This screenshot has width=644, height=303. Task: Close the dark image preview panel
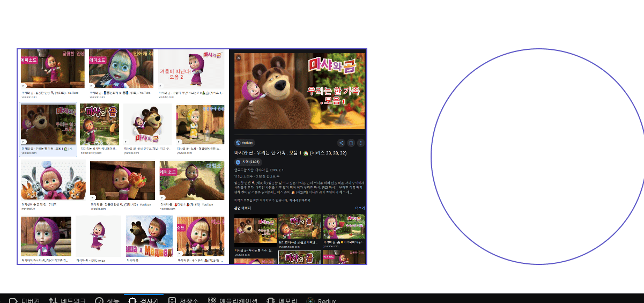click(x=239, y=57)
